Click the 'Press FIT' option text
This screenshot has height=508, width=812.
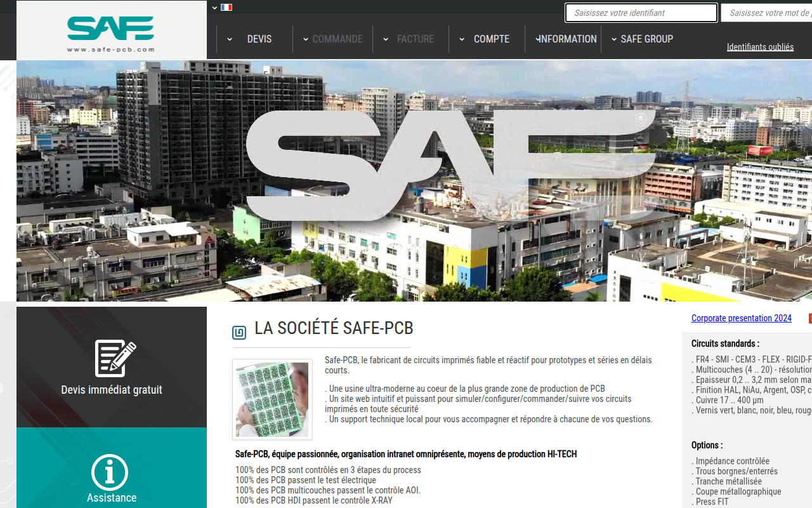[710, 502]
